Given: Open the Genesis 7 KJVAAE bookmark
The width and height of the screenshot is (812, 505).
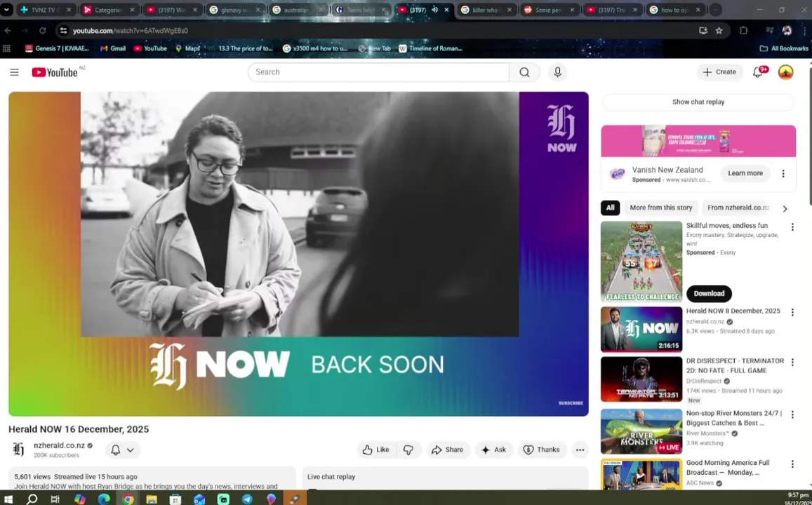Looking at the screenshot, I should click(x=57, y=48).
